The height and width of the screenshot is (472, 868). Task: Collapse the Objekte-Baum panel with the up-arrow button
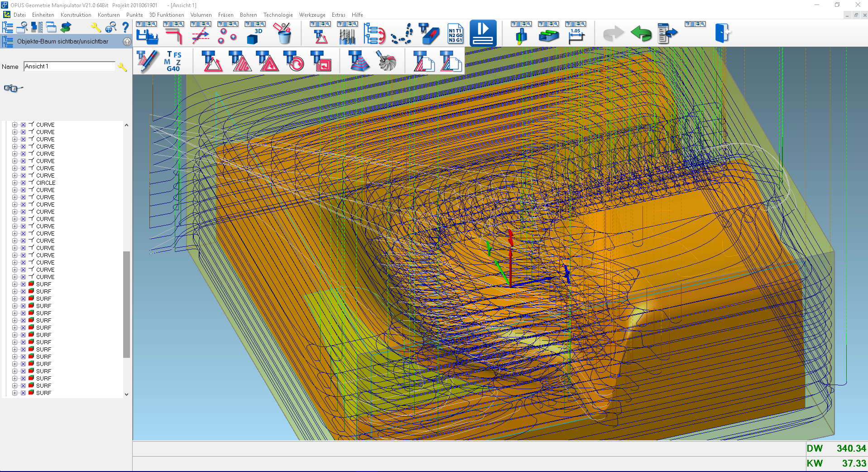point(127,42)
